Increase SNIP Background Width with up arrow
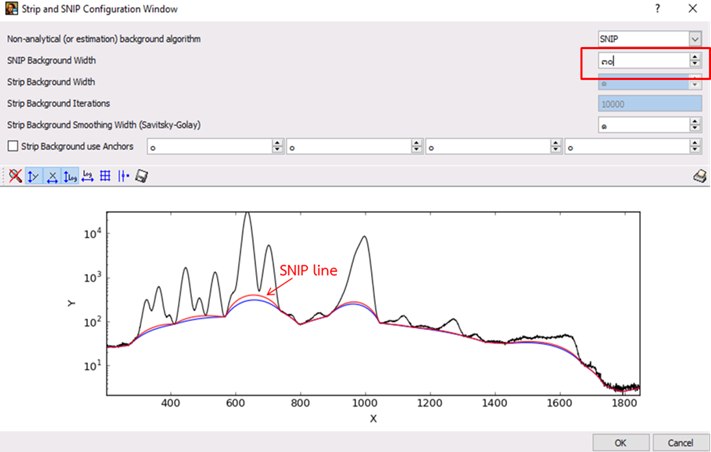Screen dimensions: 711x452 click(695, 57)
